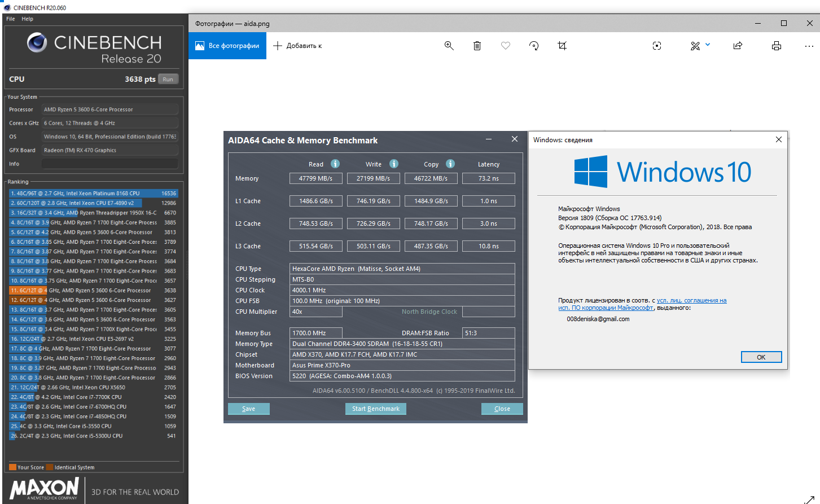
Task: Click Save in the AIDA64 benchmark window
Action: click(249, 409)
